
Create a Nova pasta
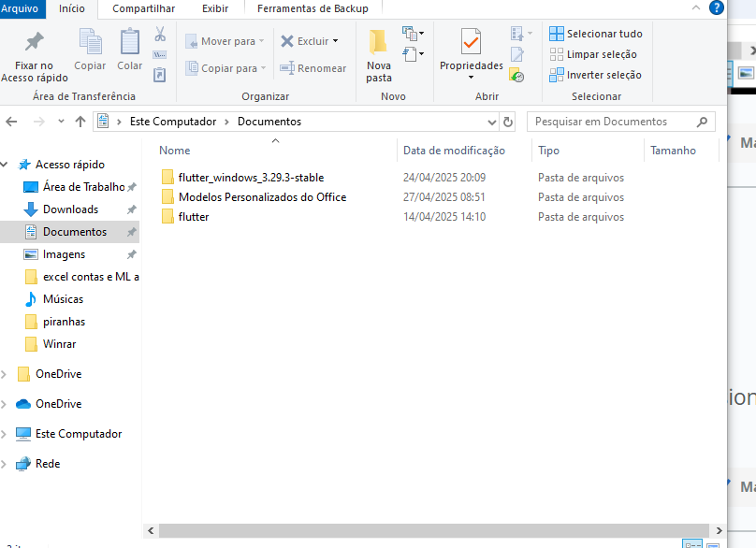point(379,55)
